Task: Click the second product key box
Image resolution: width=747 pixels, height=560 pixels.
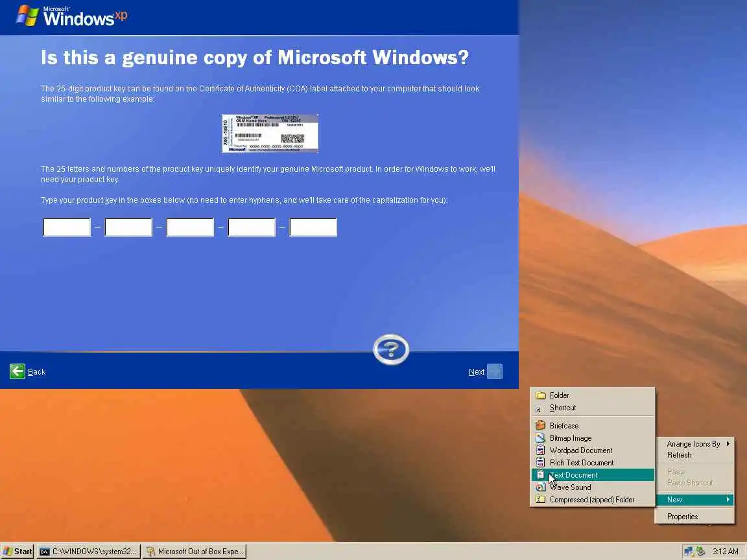Action: click(128, 227)
